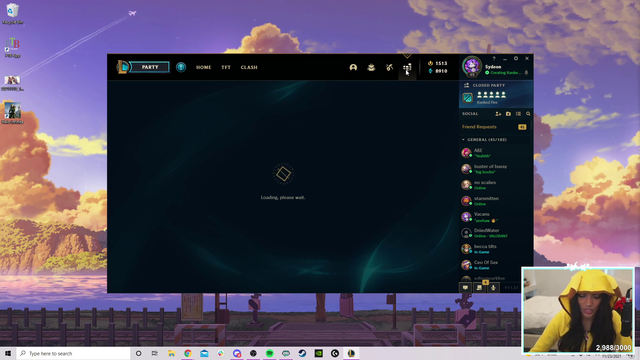Click the CLOSED PARTY label
The width and height of the screenshot is (640, 360).
(x=489, y=85)
